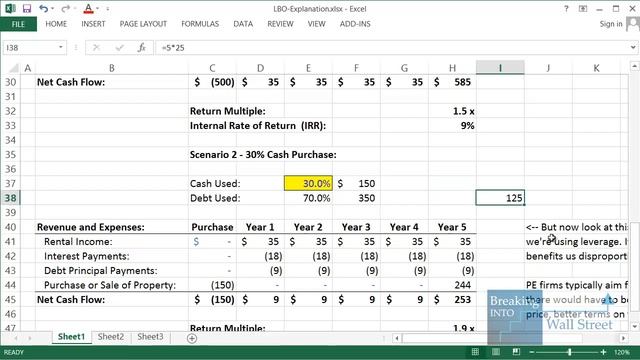Open the ADD-INS ribbon tab
The image size is (640, 360).
point(355,24)
